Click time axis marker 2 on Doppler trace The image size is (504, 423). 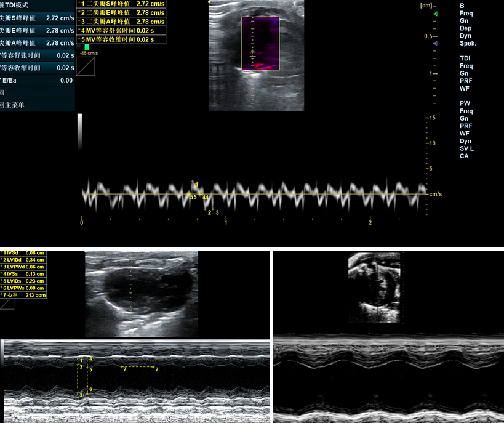point(370,223)
